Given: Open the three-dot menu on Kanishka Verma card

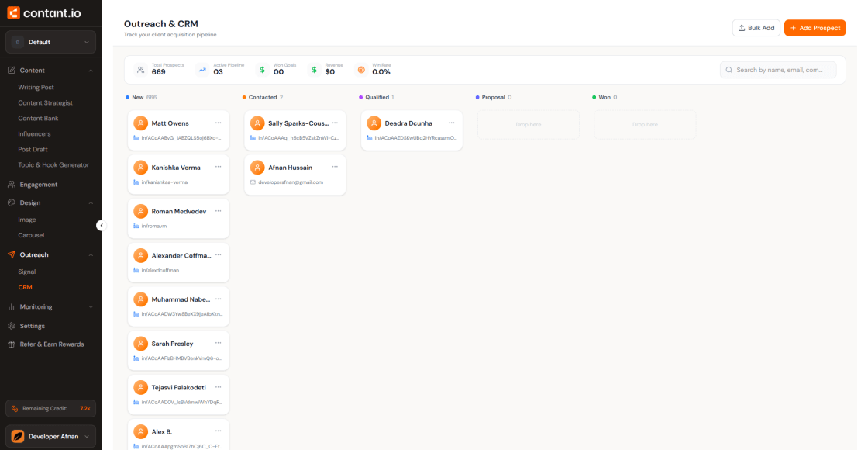Looking at the screenshot, I should point(218,167).
